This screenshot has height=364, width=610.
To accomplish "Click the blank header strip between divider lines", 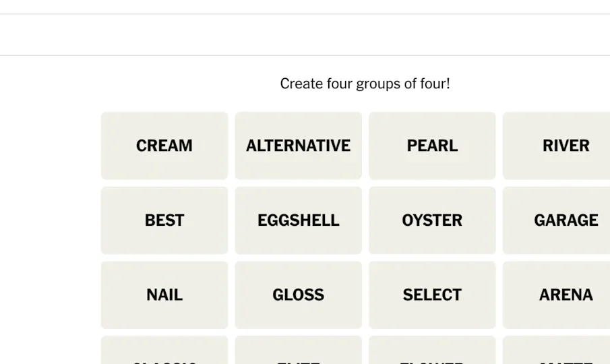I will [305, 35].
